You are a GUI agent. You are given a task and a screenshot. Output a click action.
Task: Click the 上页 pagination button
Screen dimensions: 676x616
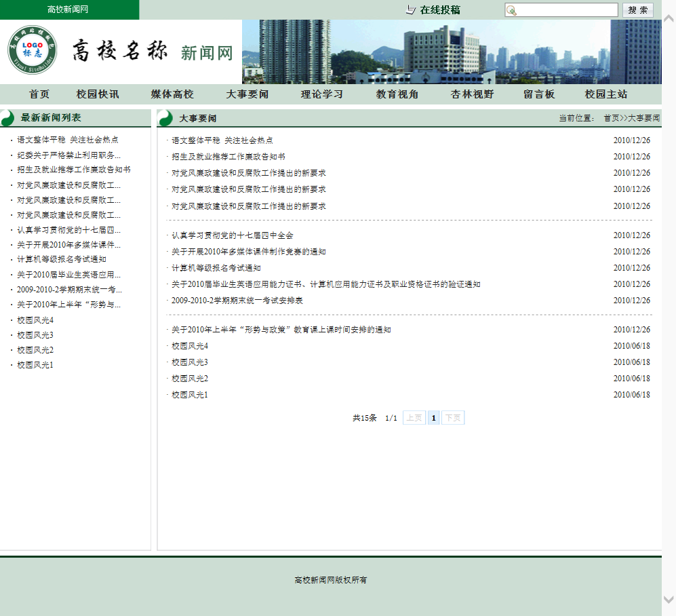pos(414,418)
